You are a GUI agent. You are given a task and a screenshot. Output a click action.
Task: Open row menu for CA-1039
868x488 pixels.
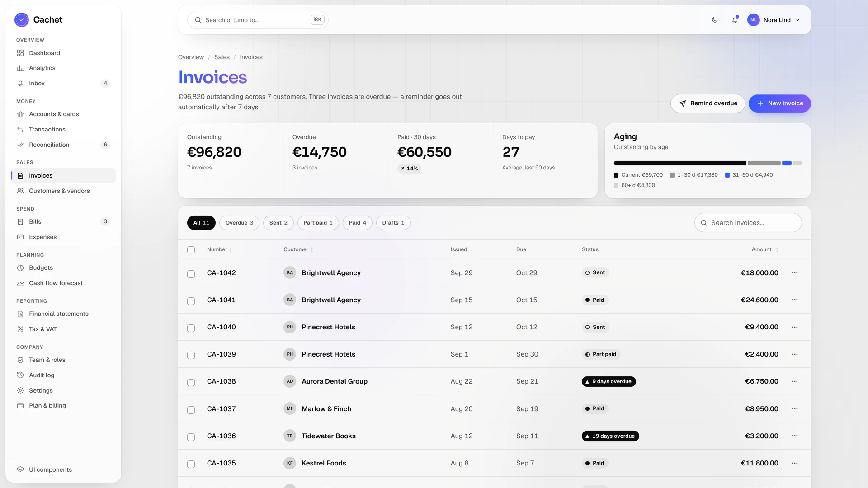pyautogui.click(x=795, y=354)
